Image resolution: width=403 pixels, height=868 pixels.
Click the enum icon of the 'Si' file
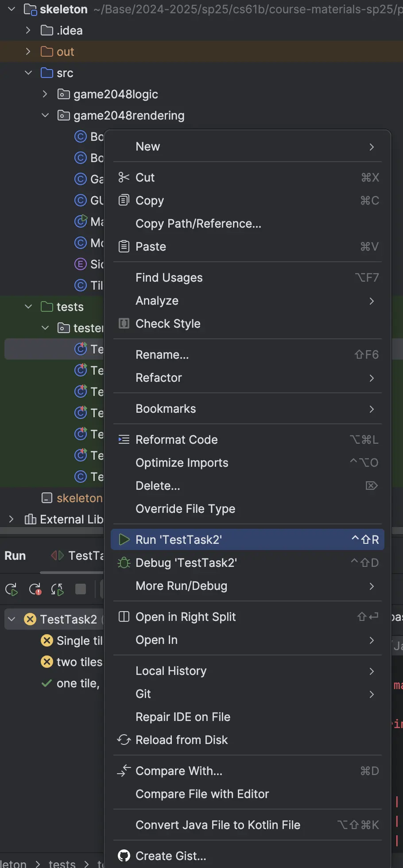[80, 264]
